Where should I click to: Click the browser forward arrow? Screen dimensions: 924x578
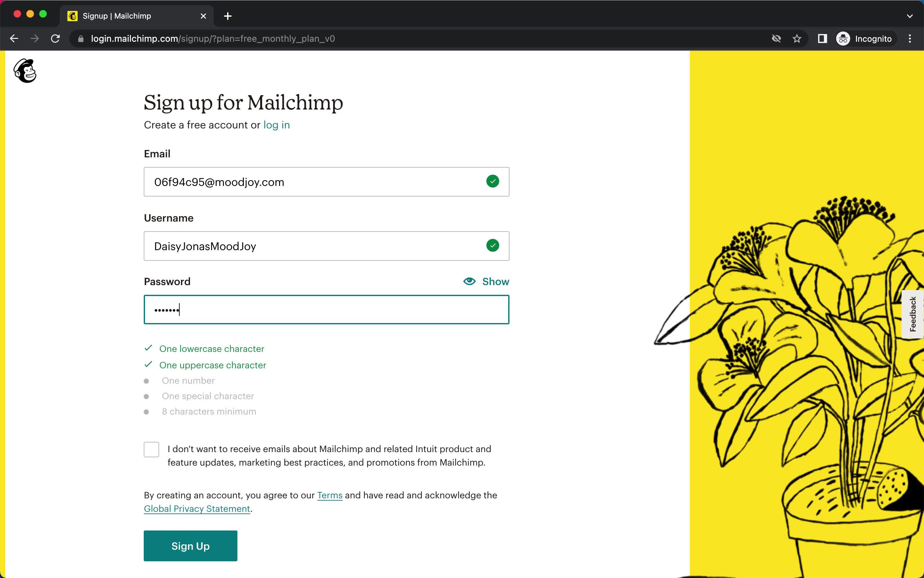[x=35, y=39]
